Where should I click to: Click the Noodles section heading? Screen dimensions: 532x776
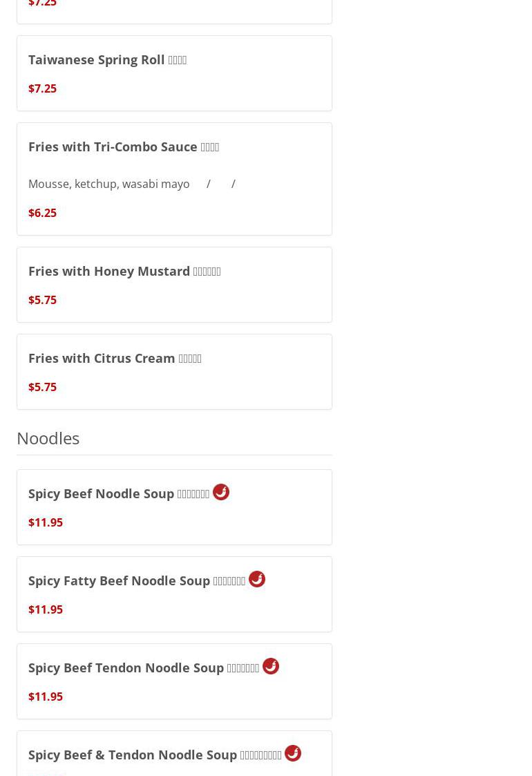click(x=48, y=438)
